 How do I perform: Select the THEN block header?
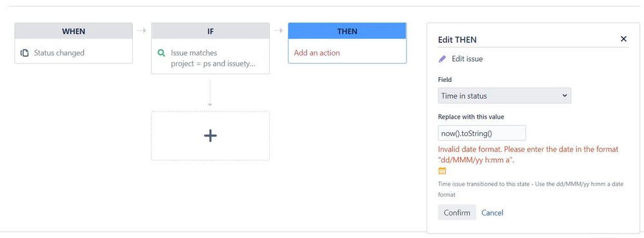pyautogui.click(x=347, y=31)
